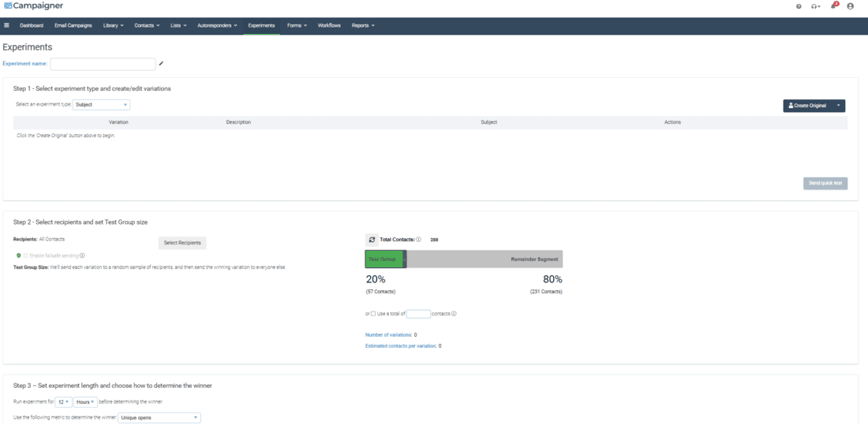Click the info icon next to Total Contacts
868x425 pixels.
[418, 240]
